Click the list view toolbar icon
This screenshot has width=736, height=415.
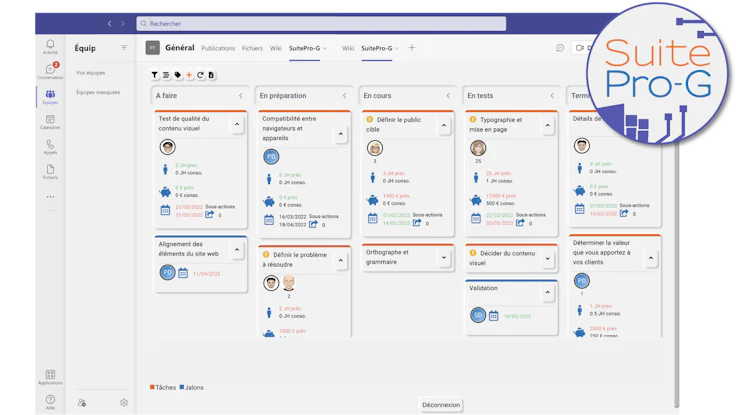(166, 75)
